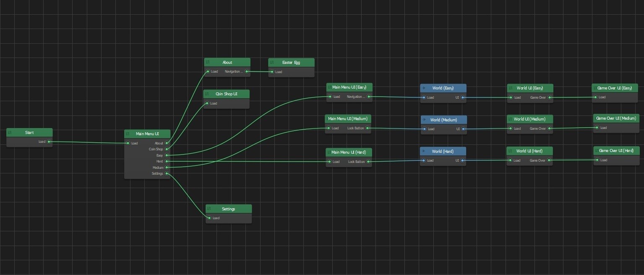Click the grid icon on Main Menu UI header
This screenshot has width=644, height=275.
[x=127, y=134]
